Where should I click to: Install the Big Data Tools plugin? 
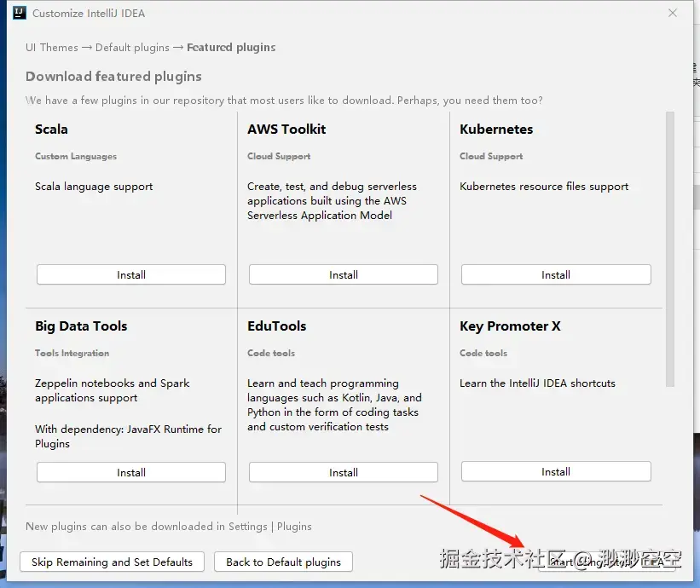[x=131, y=472]
